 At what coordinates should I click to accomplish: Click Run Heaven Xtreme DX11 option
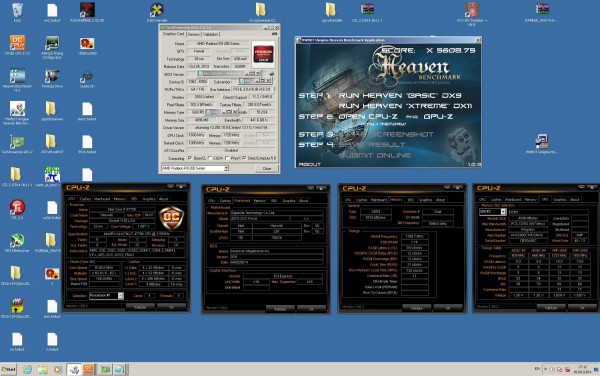point(405,106)
